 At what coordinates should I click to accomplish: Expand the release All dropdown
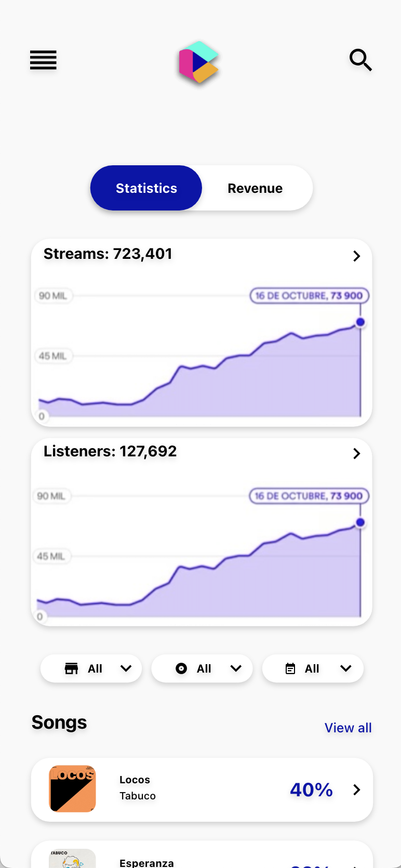pyautogui.click(x=236, y=668)
